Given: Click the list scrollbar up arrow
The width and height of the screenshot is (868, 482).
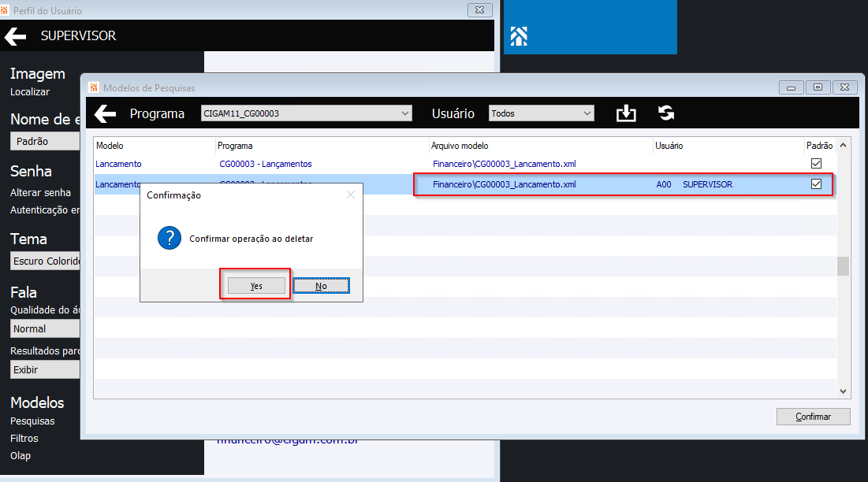Looking at the screenshot, I should click(843, 146).
